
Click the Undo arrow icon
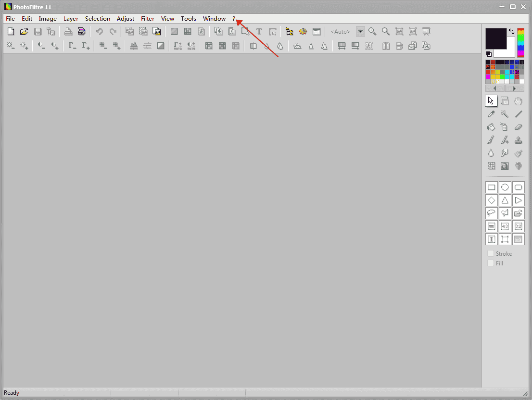click(x=100, y=32)
